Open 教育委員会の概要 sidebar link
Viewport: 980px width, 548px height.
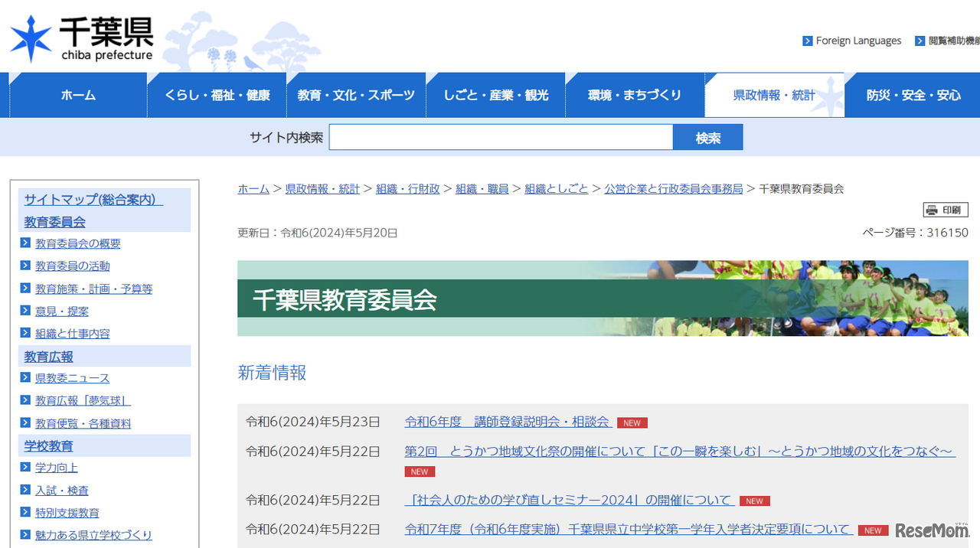click(x=78, y=243)
